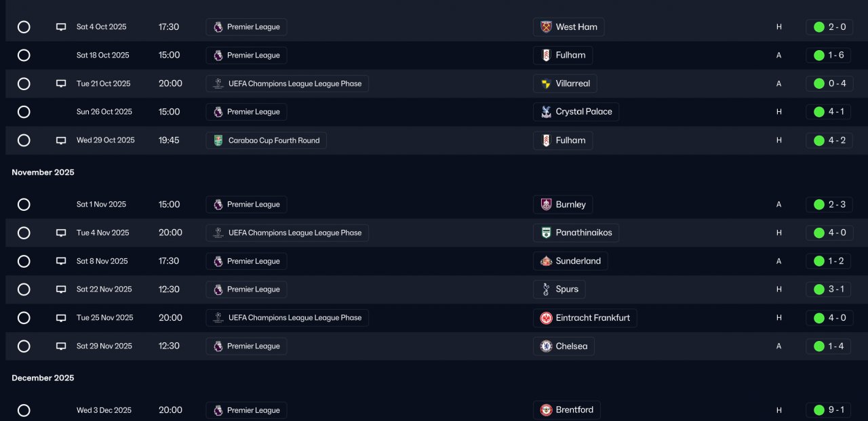Select the radio circle for West Ham fixture
Viewport: 868px width, 421px height.
(x=24, y=27)
